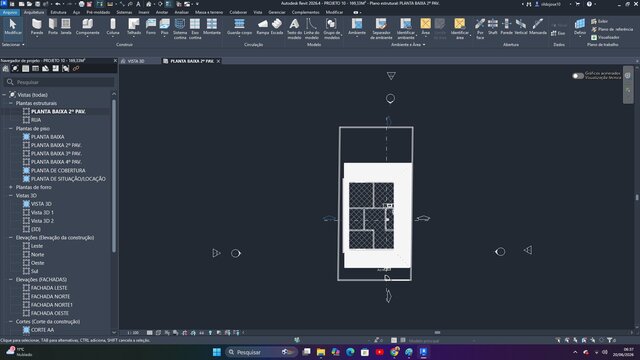Open the FACHADA NORTE elevation
The width and height of the screenshot is (640, 360).
click(51, 296)
